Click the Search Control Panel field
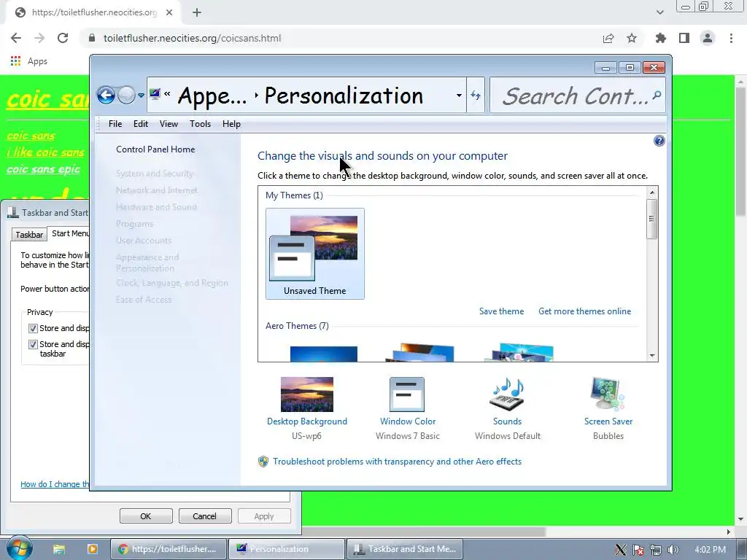The width and height of the screenshot is (747, 560). (578, 96)
